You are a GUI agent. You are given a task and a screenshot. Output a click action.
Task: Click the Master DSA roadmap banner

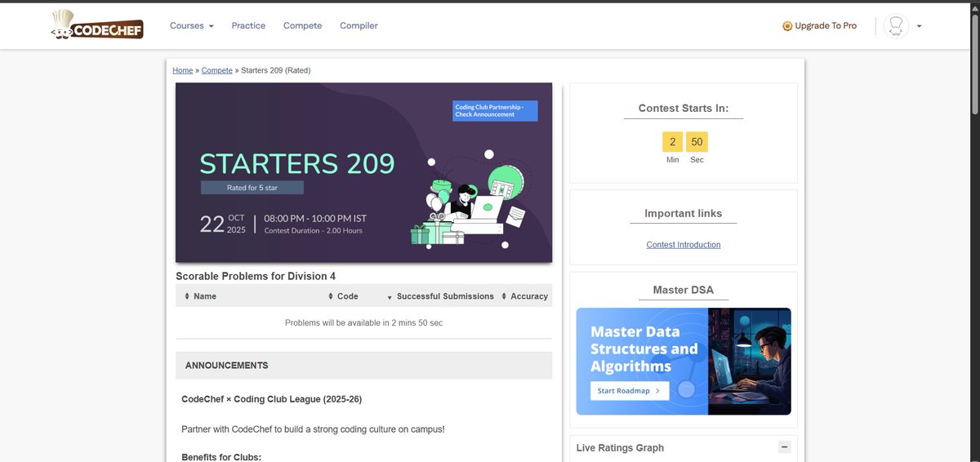coord(684,361)
